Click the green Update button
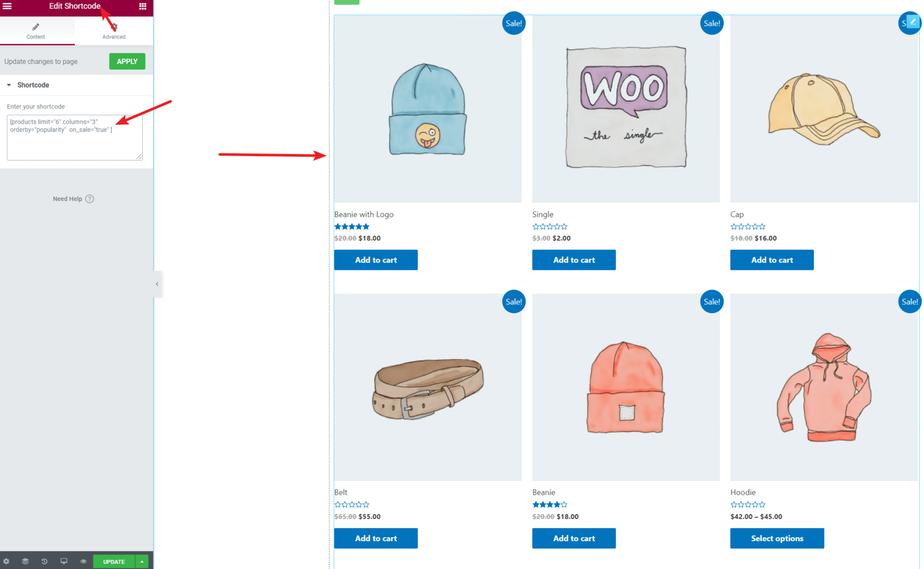Screen dimensions: 924x569 (x=114, y=561)
